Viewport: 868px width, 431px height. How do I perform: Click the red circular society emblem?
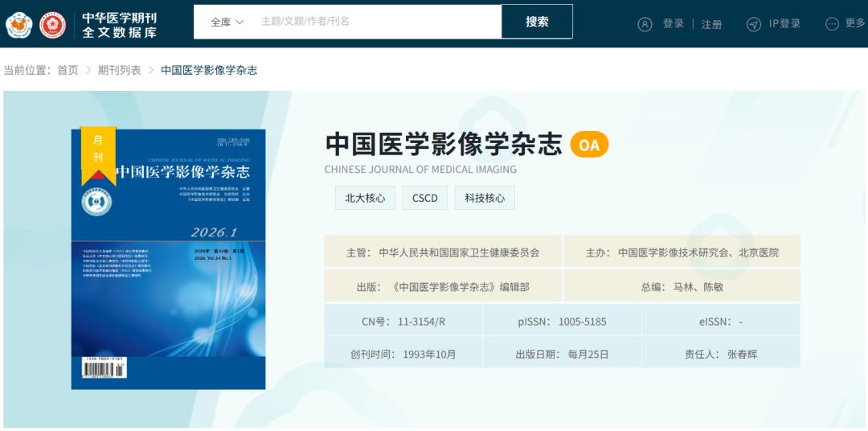click(x=52, y=25)
